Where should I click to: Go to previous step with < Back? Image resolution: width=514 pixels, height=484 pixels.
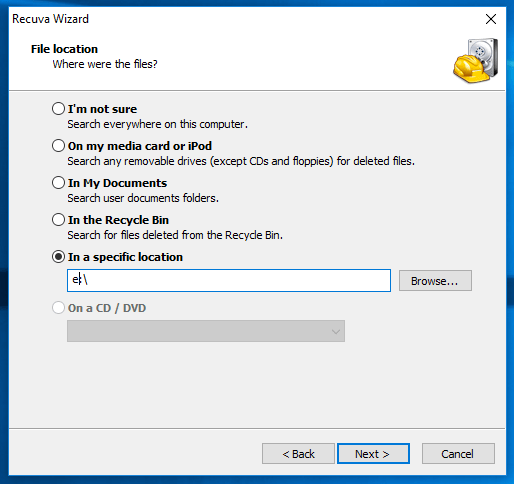[298, 454]
